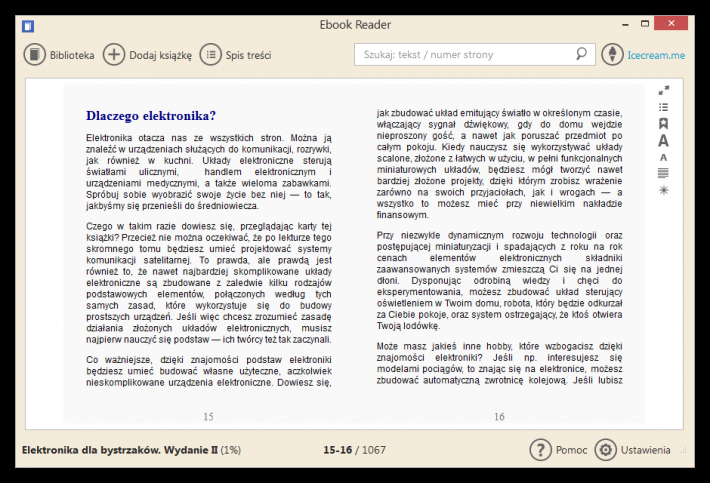Click the Ebook Reader window title
Image resolution: width=710 pixels, height=483 pixels.
pyautogui.click(x=355, y=25)
